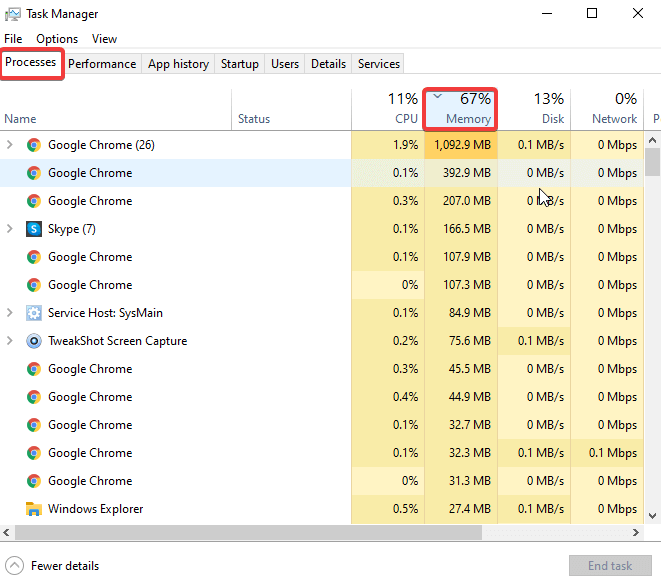Image resolution: width=661 pixels, height=588 pixels.
Task: Click Chrome icon in the 392.9 MB row
Action: [34, 173]
